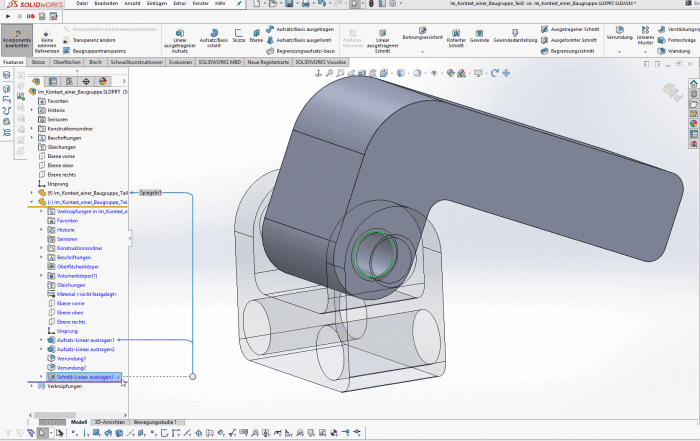Open the Modell bottom tab
Image resolution: width=700 pixels, height=441 pixels.
[79, 422]
